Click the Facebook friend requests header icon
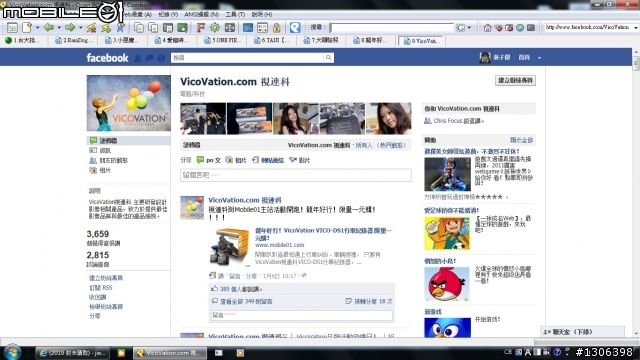Image resolution: width=640 pixels, height=360 pixels. point(138,58)
